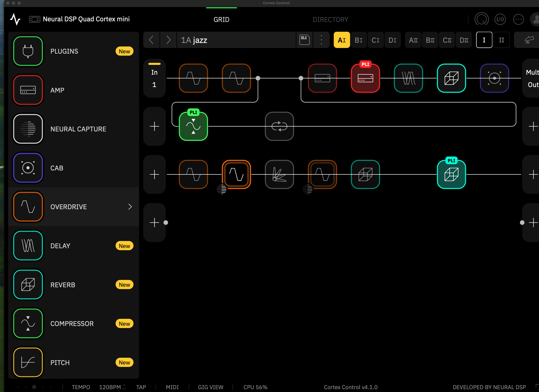This screenshot has height=392, width=539.
Task: Add input on row three
Action: click(x=154, y=174)
